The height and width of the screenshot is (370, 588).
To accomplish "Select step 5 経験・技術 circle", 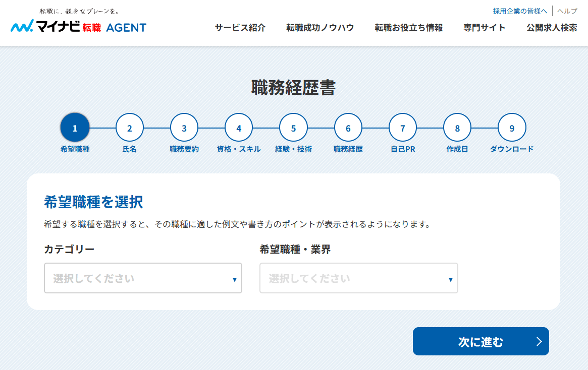I will click(x=293, y=127).
